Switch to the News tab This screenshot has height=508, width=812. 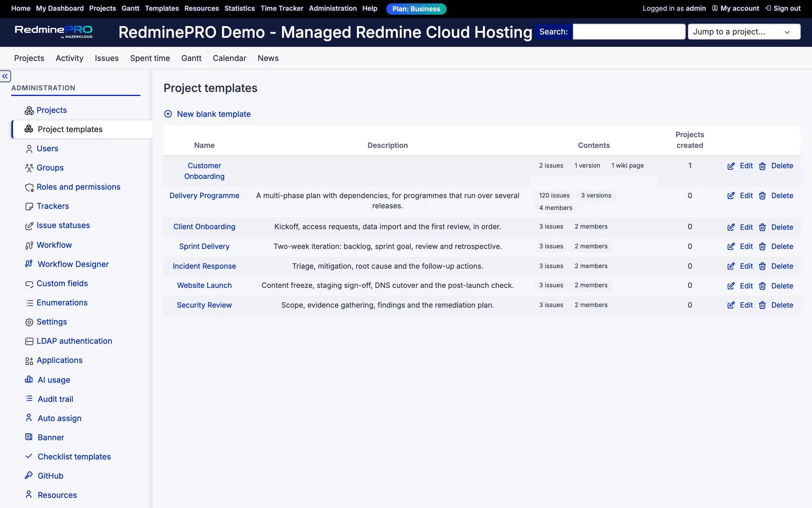(268, 58)
